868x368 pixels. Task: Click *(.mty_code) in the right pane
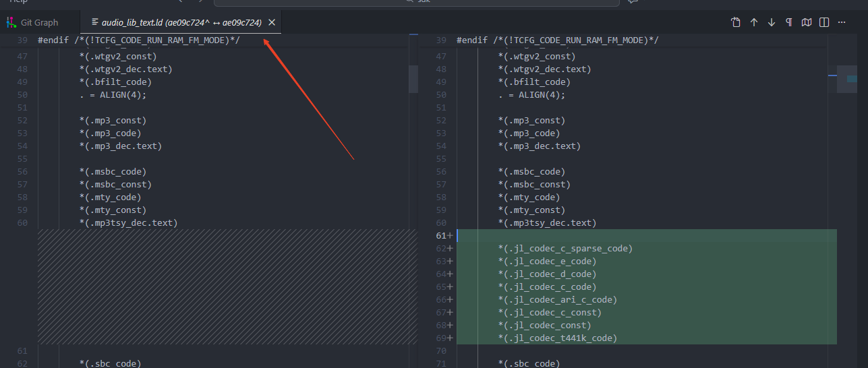tap(529, 197)
